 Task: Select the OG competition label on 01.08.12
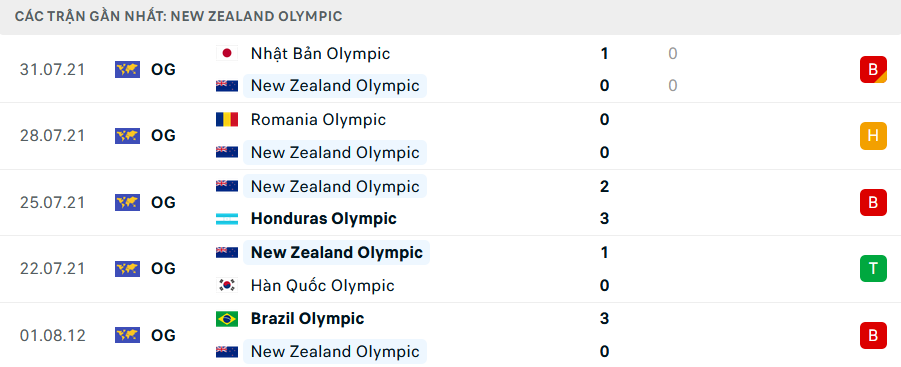(163, 335)
